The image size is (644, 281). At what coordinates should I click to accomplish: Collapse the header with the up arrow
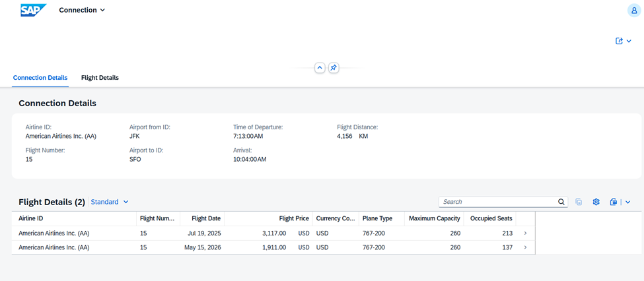click(x=320, y=68)
